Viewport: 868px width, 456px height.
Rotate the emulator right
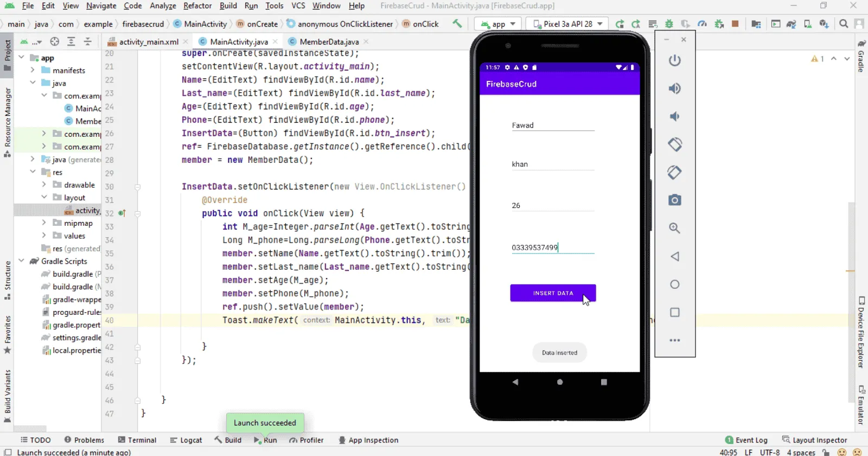[x=675, y=173]
